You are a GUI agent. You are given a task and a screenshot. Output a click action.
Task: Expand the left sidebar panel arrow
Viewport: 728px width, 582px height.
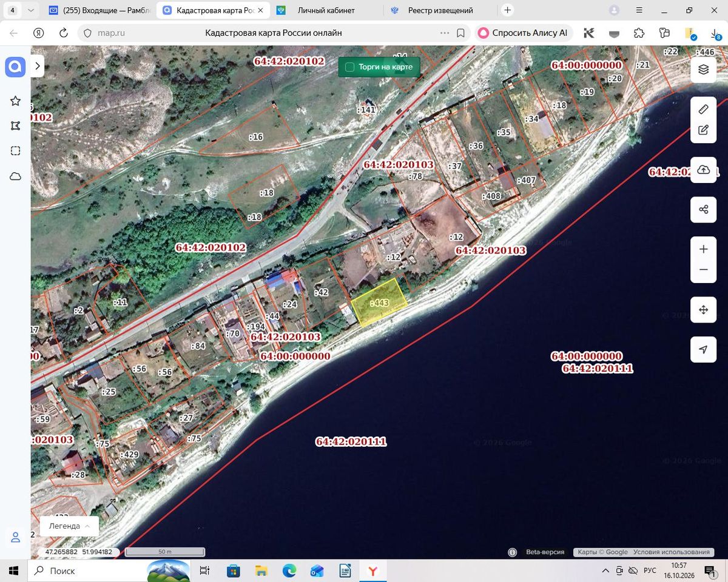pos(38,65)
